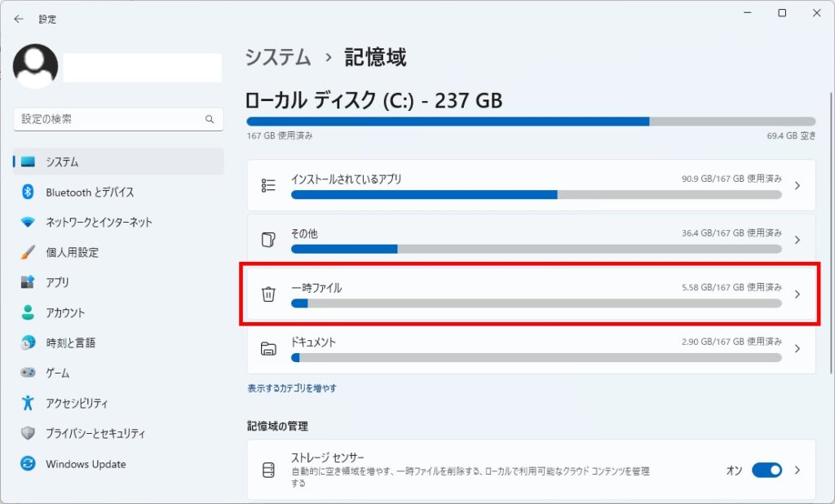The height and width of the screenshot is (504, 835).
Task: Click the user profile avatar
Action: point(36,66)
